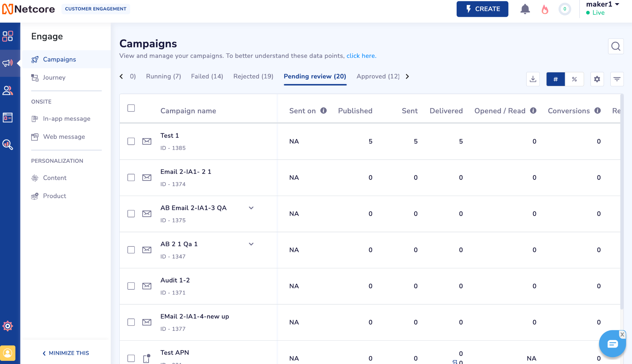Open the analytics magnifier sidebar icon
Image resolution: width=632 pixels, height=364 pixels.
(8, 145)
